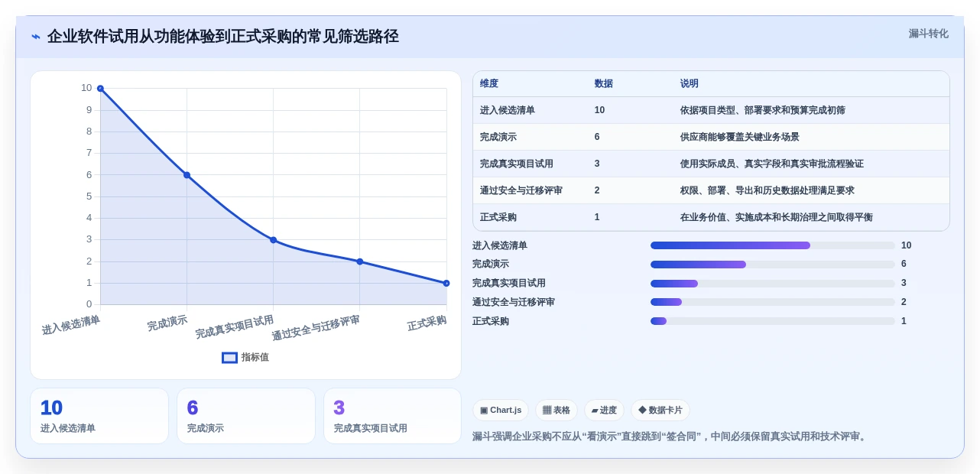The width and height of the screenshot is (980, 474).
Task: Click the progress bar for 正式采购
Action: (772, 321)
